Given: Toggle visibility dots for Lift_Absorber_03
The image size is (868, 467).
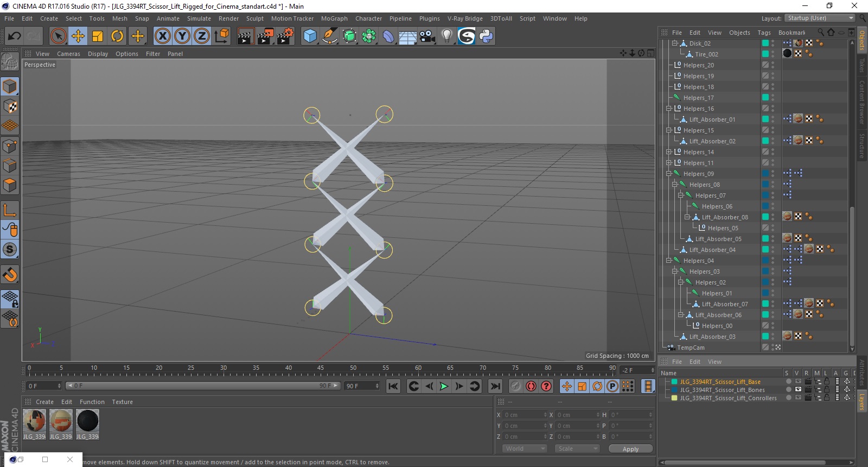Looking at the screenshot, I should (x=773, y=337).
